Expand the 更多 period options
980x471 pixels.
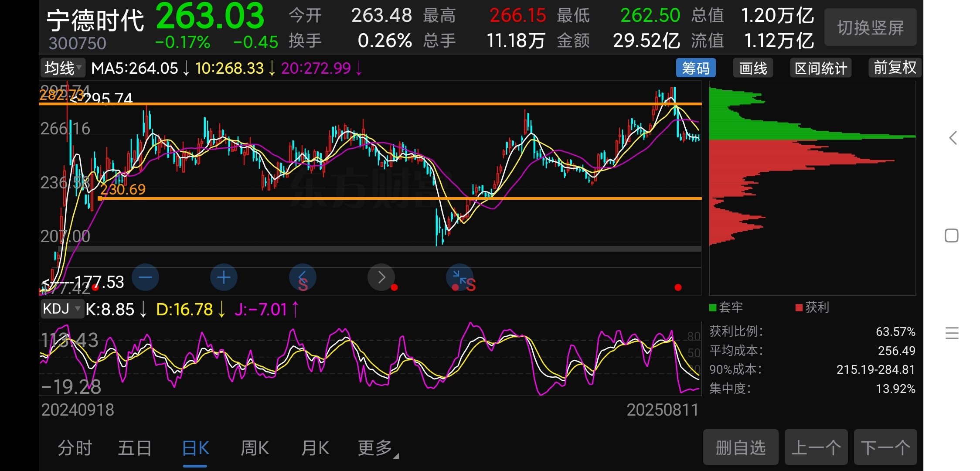(x=378, y=448)
